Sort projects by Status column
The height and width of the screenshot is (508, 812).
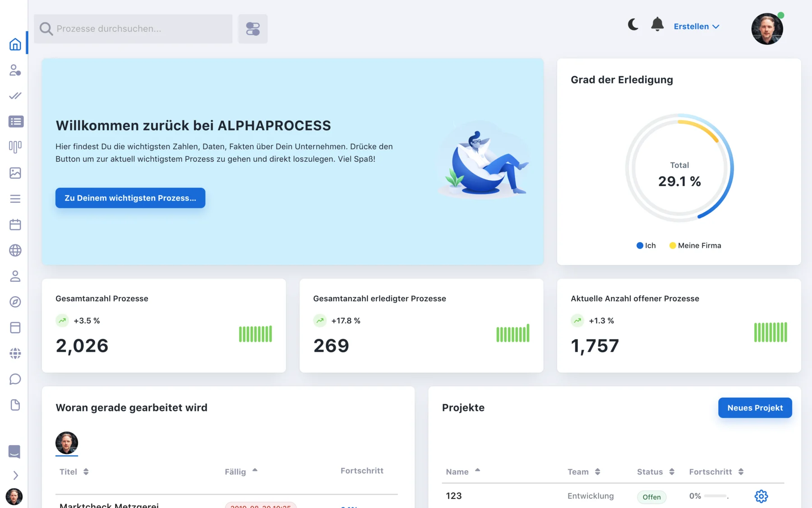(655, 472)
